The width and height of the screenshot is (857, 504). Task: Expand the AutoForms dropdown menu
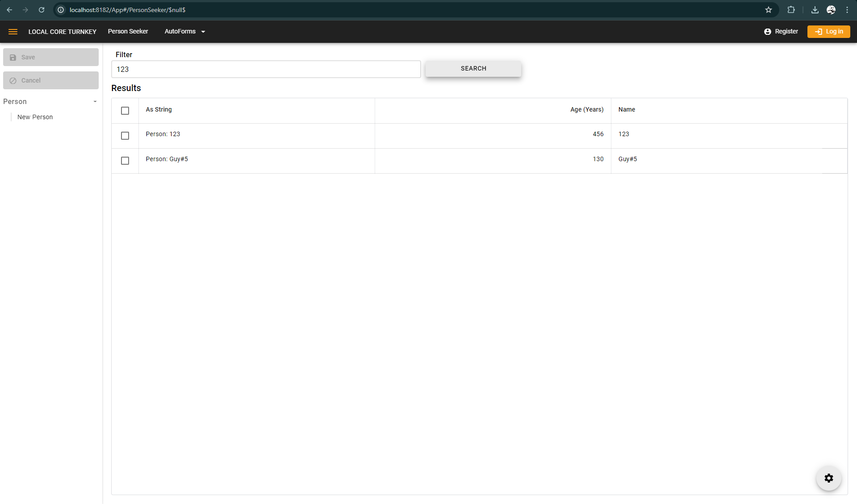184,32
